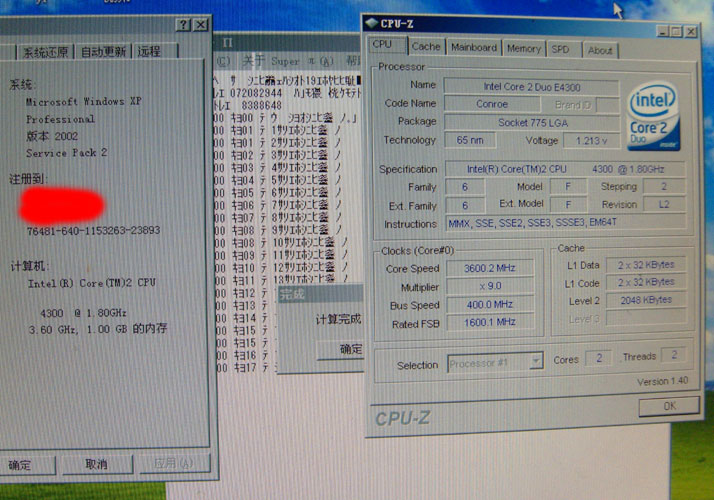Click the Bus Speed value 400.0 MHz
Viewport: 714px width, 500px height.
point(490,304)
